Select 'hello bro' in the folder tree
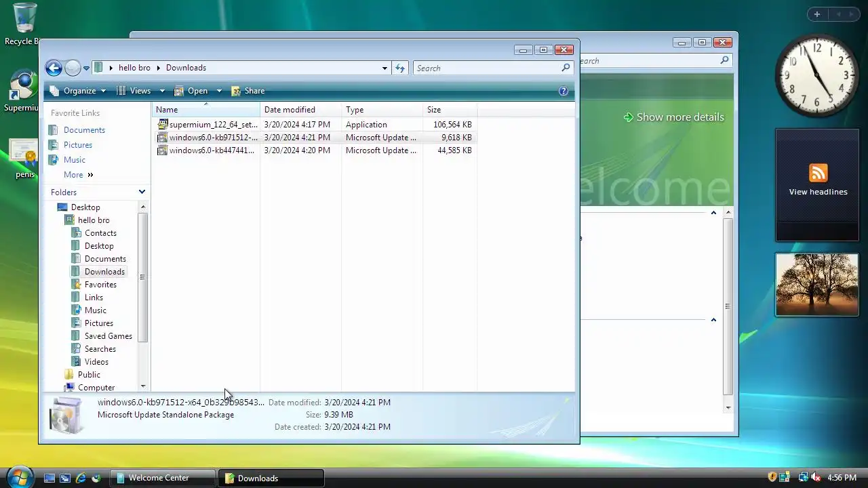 (x=94, y=220)
